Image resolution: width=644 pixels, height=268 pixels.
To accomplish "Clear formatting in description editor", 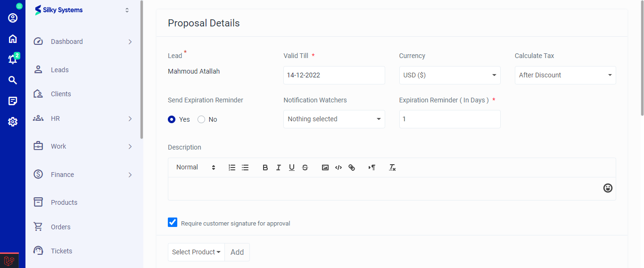I will pos(392,167).
